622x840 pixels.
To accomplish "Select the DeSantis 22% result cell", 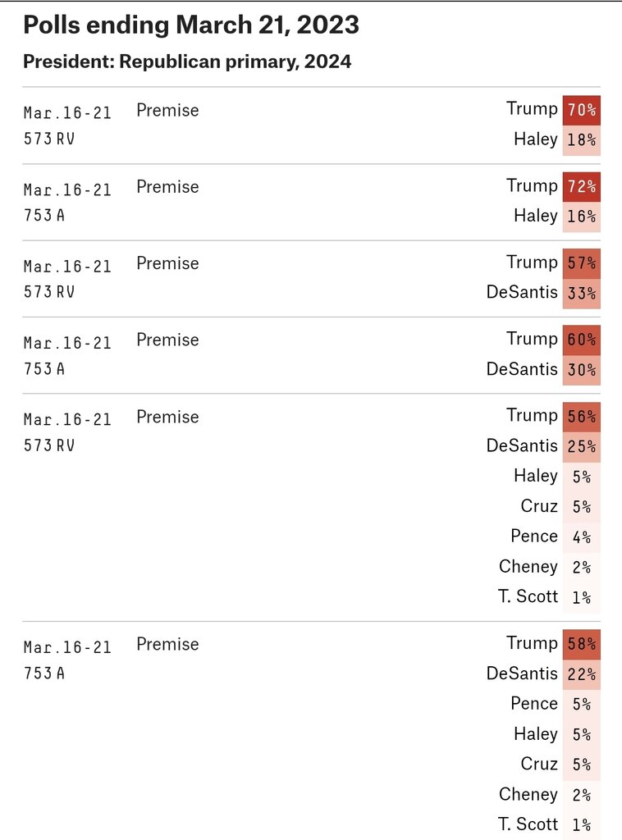I will pyautogui.click(x=581, y=674).
